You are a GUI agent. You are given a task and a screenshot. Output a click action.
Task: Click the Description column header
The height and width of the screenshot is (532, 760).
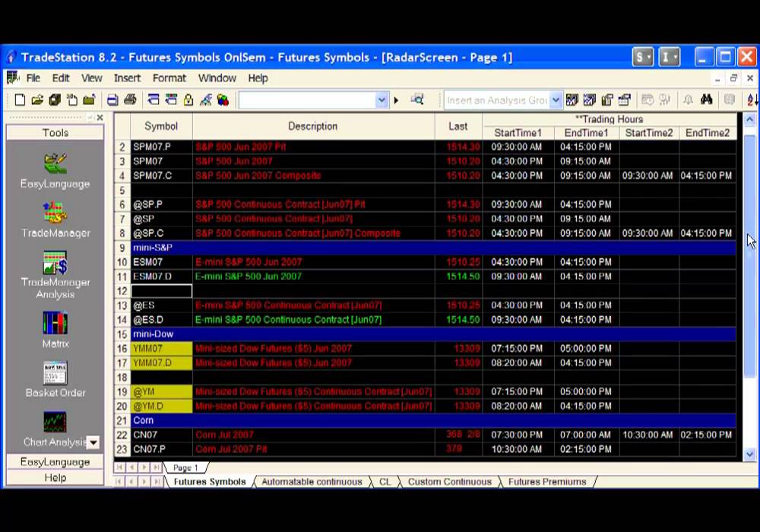[313, 126]
